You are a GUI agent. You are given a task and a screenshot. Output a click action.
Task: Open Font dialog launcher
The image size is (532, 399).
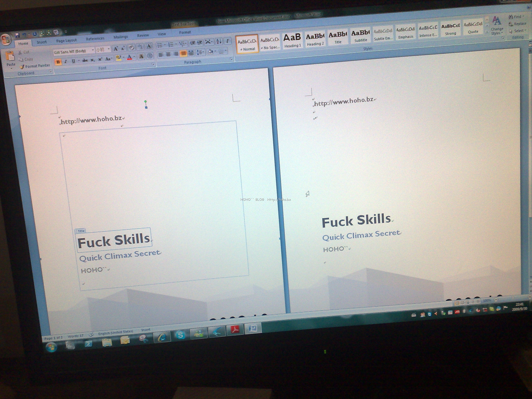(153, 64)
